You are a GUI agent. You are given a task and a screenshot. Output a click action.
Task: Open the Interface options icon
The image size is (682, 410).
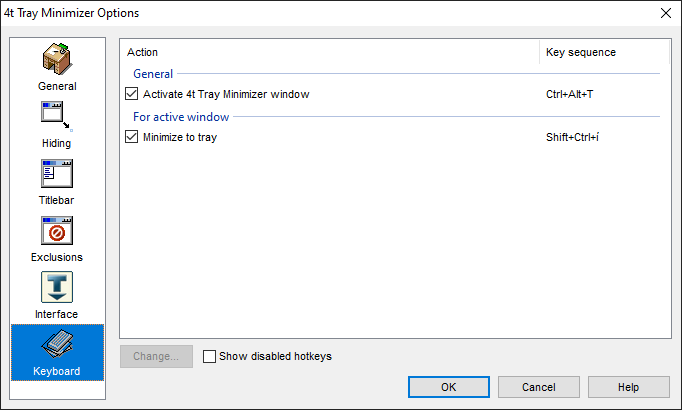pyautogui.click(x=57, y=296)
